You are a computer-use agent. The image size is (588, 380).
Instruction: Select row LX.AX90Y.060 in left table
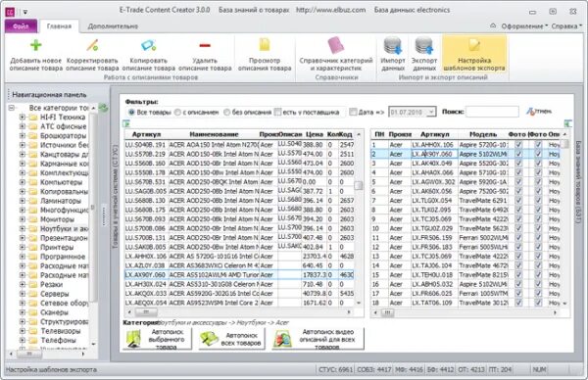tap(239, 274)
